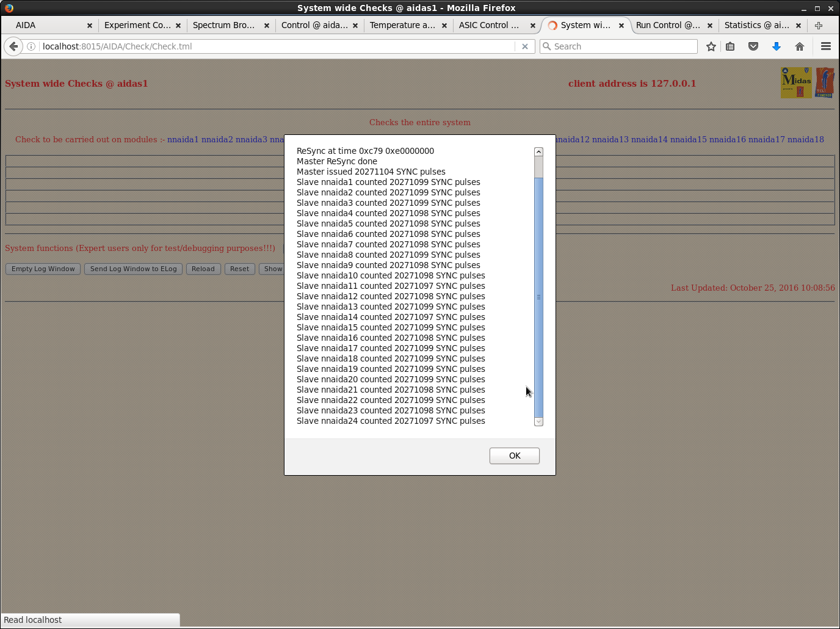Show site information icon in address bar
The height and width of the screenshot is (629, 840).
31,46
